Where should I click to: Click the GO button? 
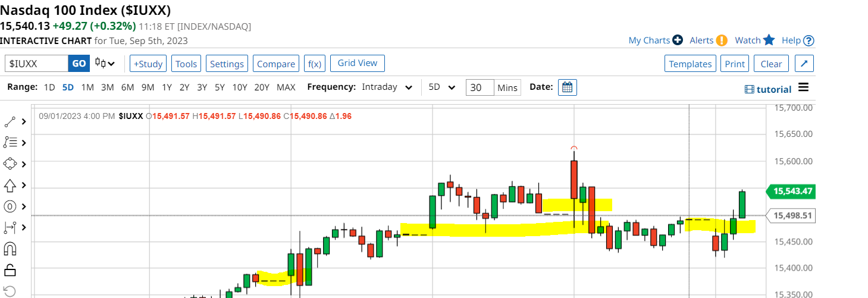tap(79, 64)
